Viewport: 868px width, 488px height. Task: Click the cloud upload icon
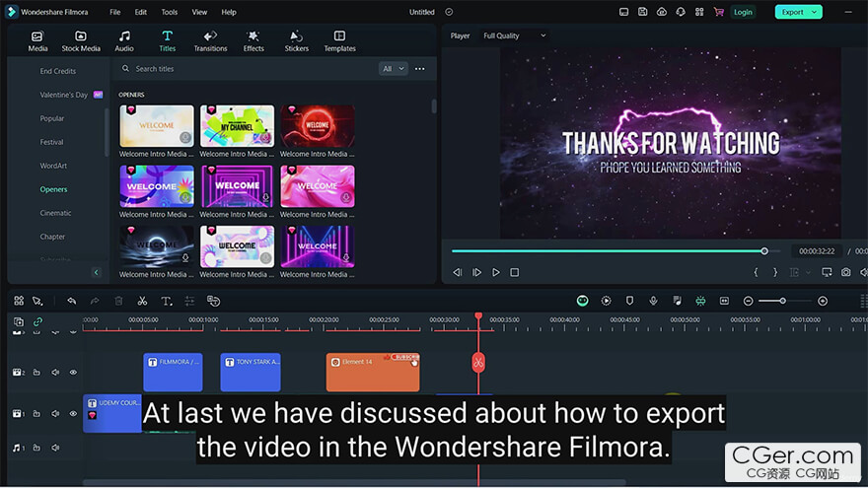point(662,12)
